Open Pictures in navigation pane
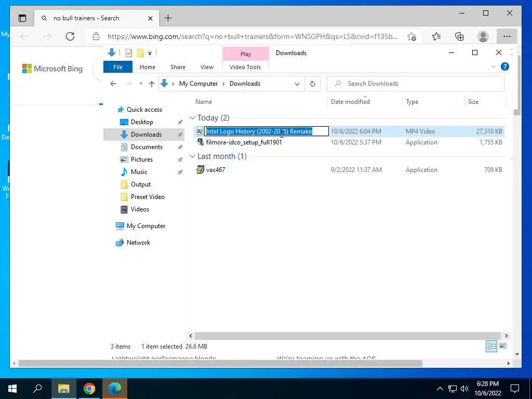532x399 pixels. [141, 159]
